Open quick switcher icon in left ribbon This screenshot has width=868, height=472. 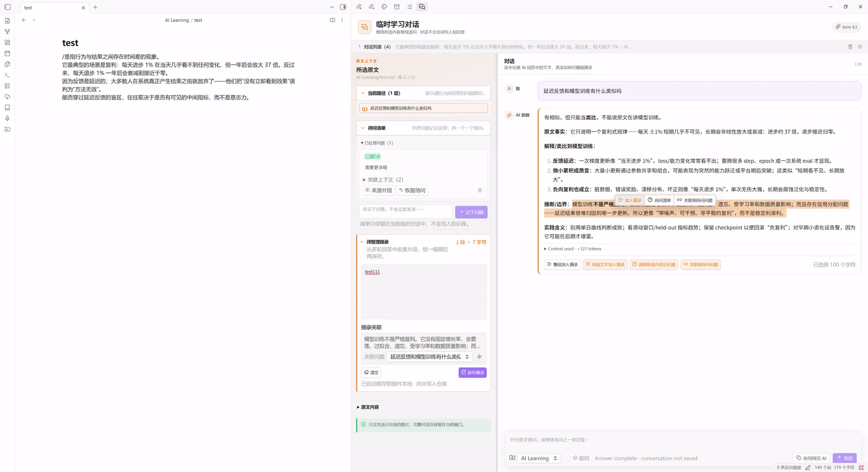(7, 21)
